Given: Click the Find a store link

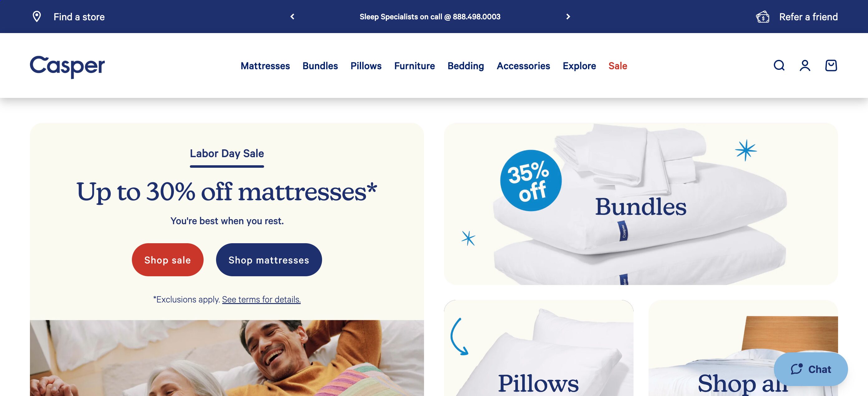Looking at the screenshot, I should [79, 17].
